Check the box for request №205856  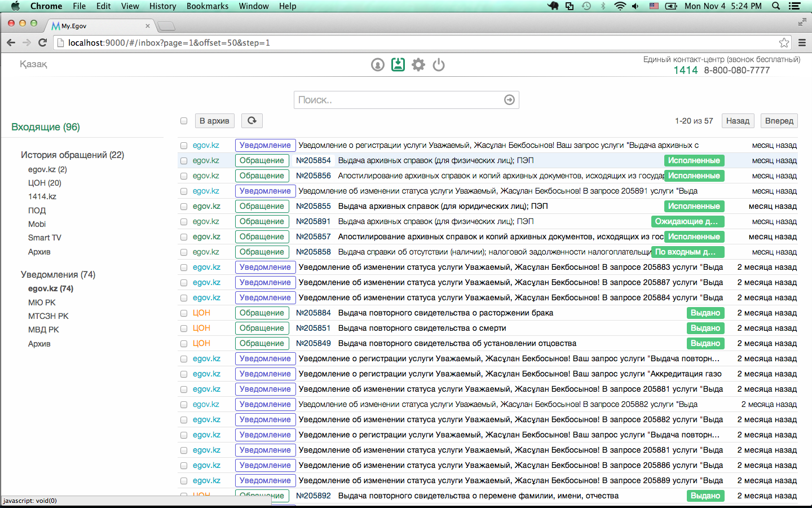click(184, 176)
